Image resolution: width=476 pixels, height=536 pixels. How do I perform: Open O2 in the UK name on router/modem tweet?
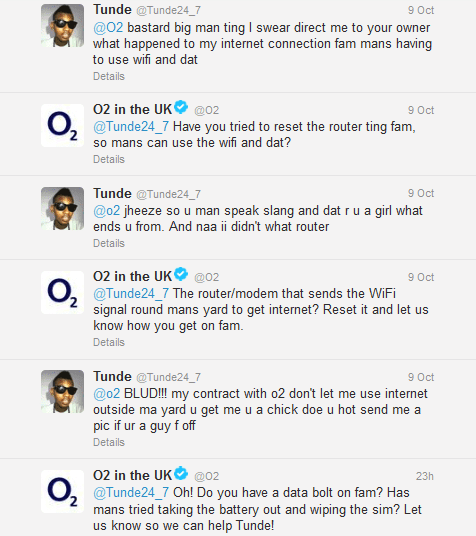pos(132,276)
